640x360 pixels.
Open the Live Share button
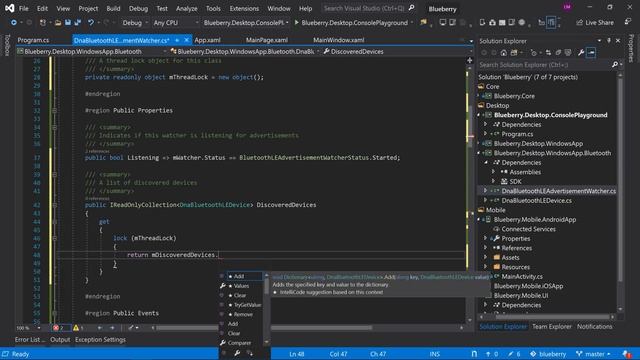point(595,23)
